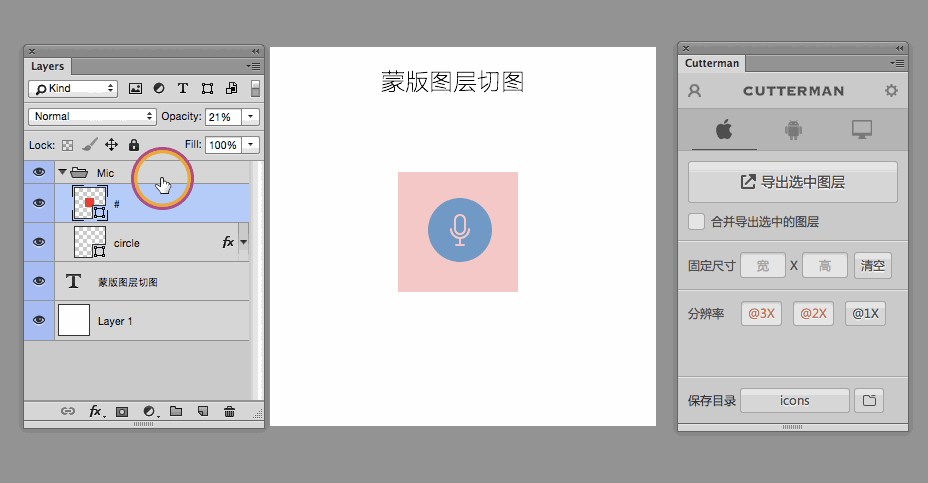Select the Android platform icon in Cutterman
This screenshot has width=928, height=483.
point(794,129)
